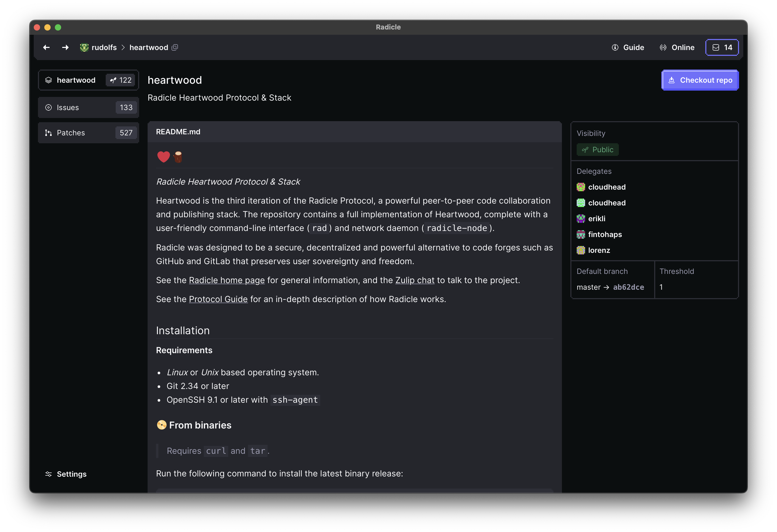Screen dimensions: 777x532
Task: Open the Guide
Action: click(x=628, y=47)
